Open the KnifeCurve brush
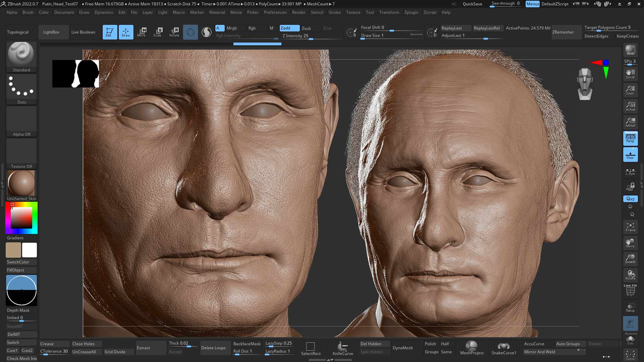This screenshot has height=362, width=644. [343, 348]
